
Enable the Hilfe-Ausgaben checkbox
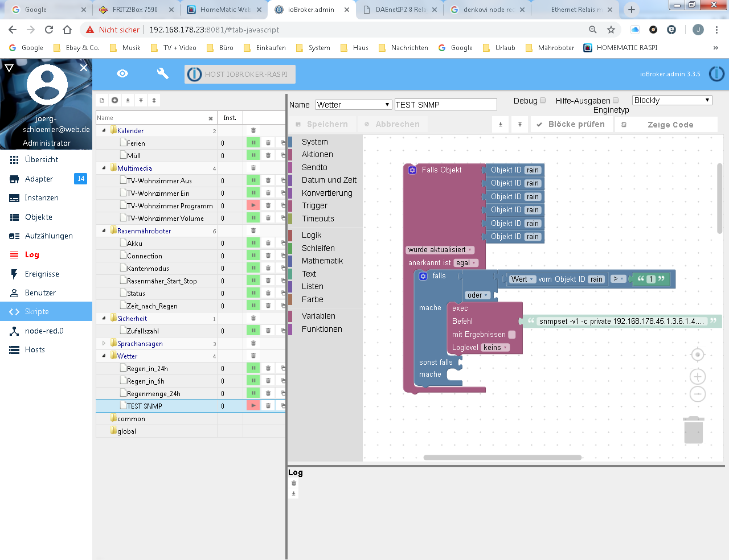coord(616,100)
